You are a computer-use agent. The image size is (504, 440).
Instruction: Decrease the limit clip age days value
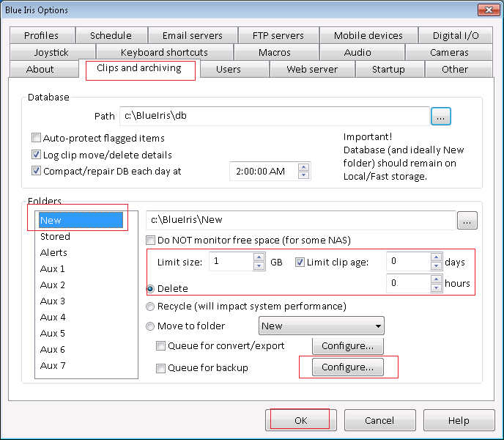tap(436, 265)
